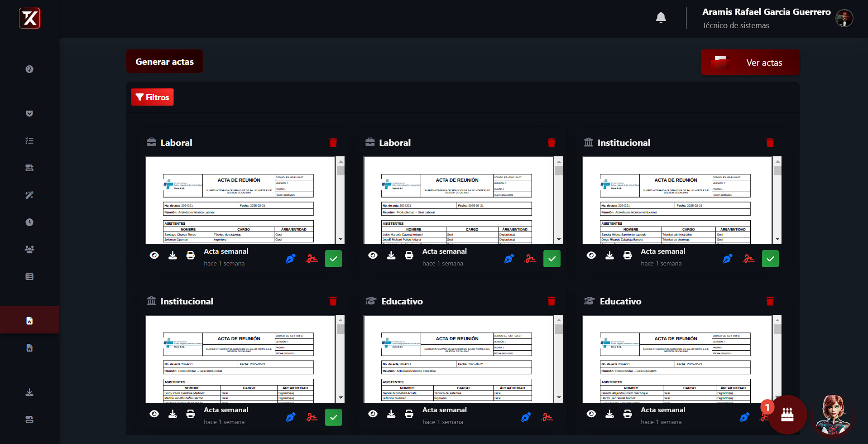Delete the Institucional acta with trash icon
This screenshot has width=868, height=444.
pos(770,142)
